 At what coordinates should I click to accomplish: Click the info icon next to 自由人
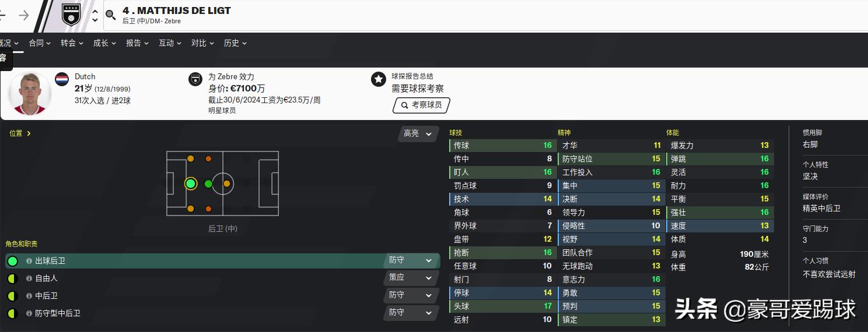click(29, 278)
